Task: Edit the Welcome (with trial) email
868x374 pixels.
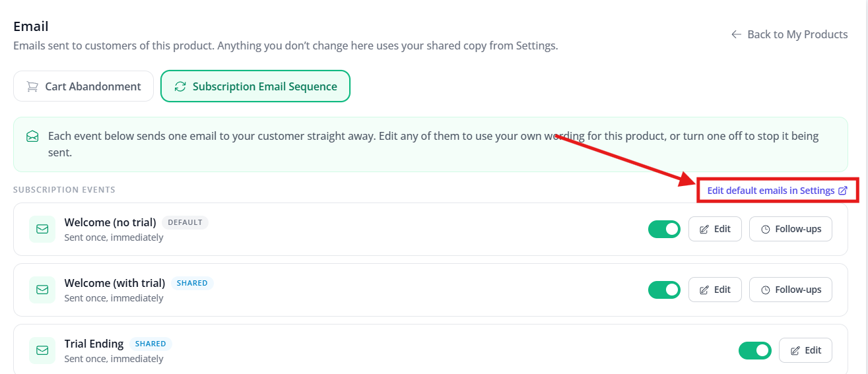Action: (715, 290)
